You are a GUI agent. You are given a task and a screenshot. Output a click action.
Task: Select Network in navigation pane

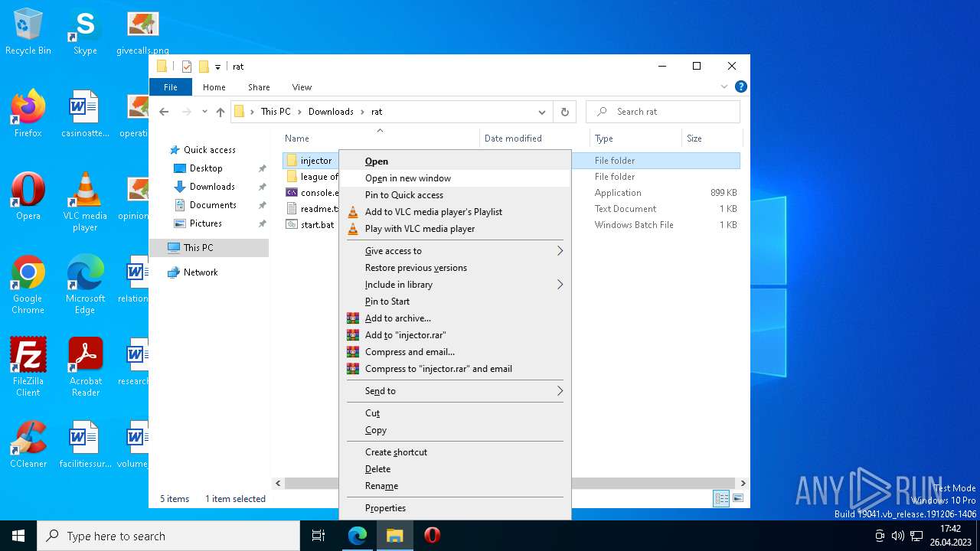(201, 272)
